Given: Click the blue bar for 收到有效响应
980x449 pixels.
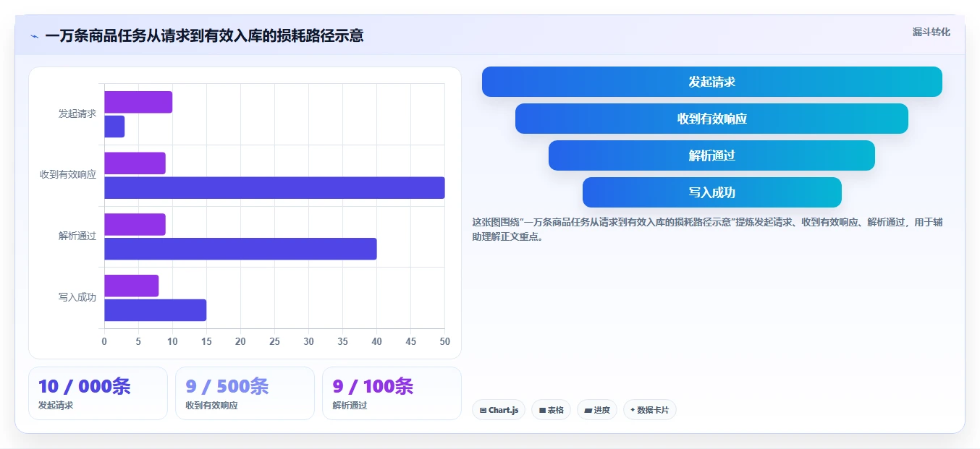Looking at the screenshot, I should (274, 188).
